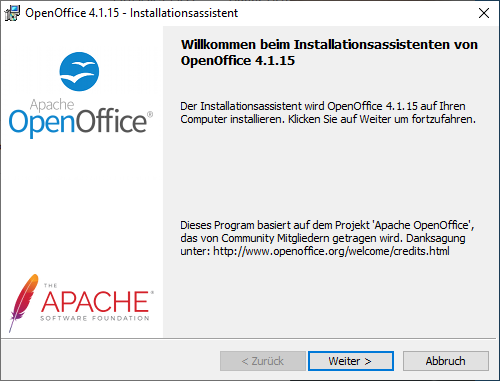Go back using the < Zurück button
500x381 pixels.
(x=263, y=361)
